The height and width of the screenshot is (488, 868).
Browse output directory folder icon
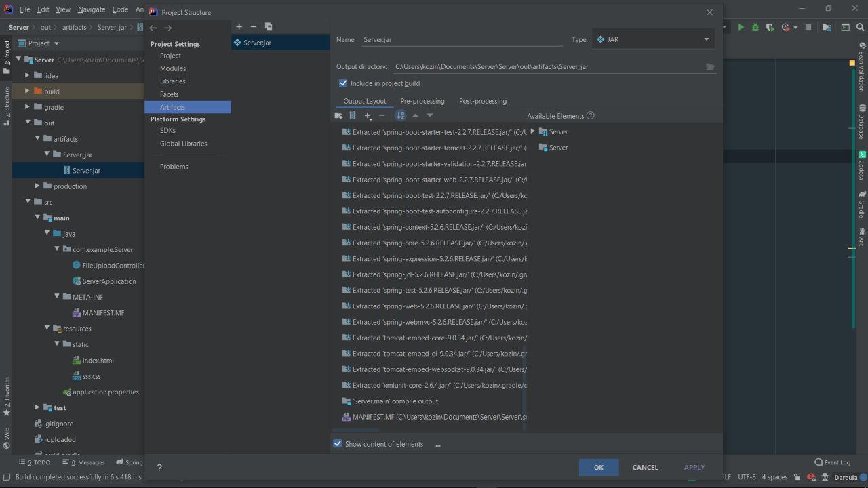tap(710, 66)
